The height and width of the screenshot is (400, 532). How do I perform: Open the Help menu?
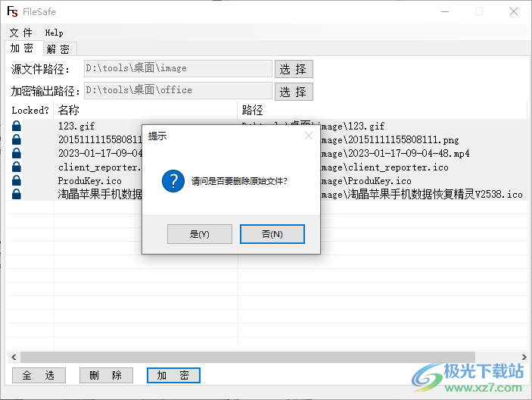54,33
